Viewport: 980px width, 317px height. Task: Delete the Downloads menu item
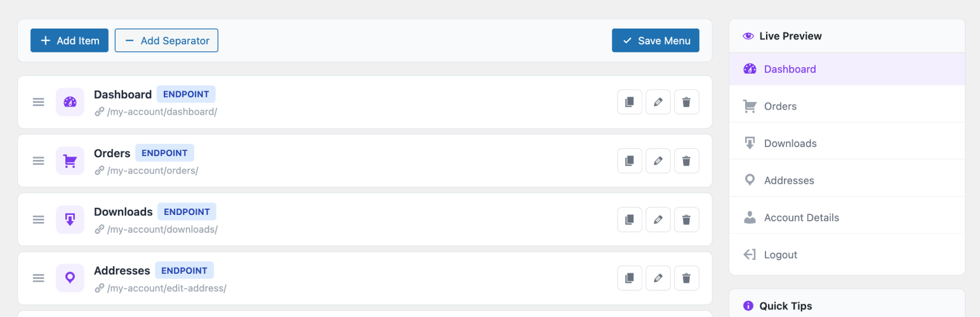coord(686,220)
